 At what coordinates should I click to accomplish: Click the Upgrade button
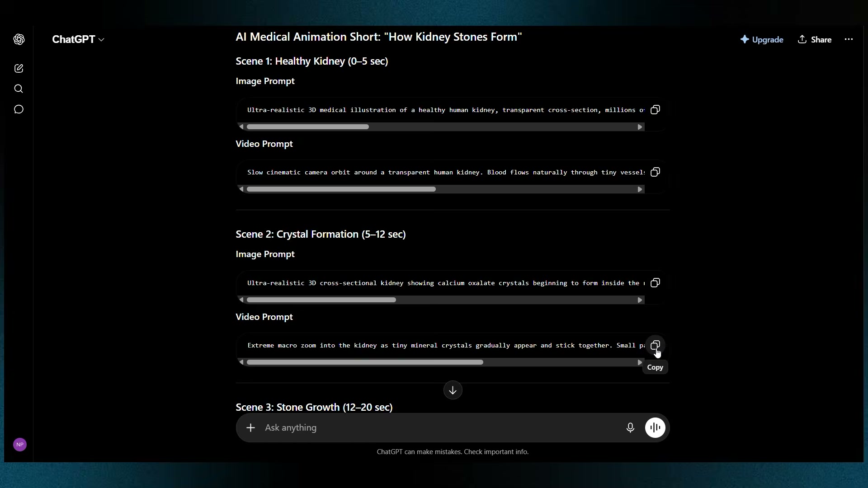point(762,39)
